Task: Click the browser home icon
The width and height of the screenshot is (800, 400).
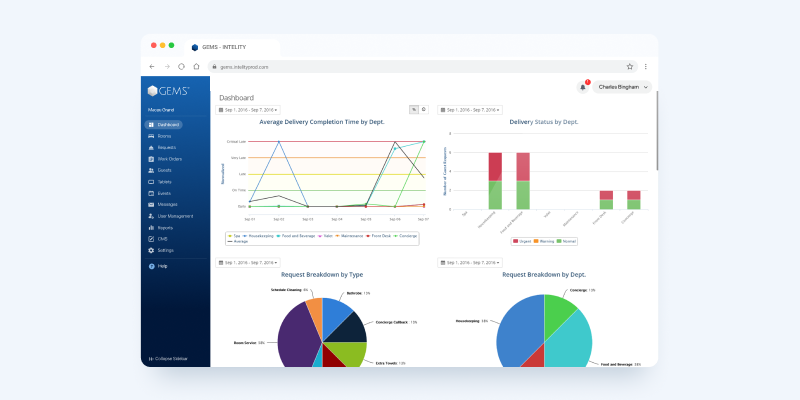Action: point(196,67)
